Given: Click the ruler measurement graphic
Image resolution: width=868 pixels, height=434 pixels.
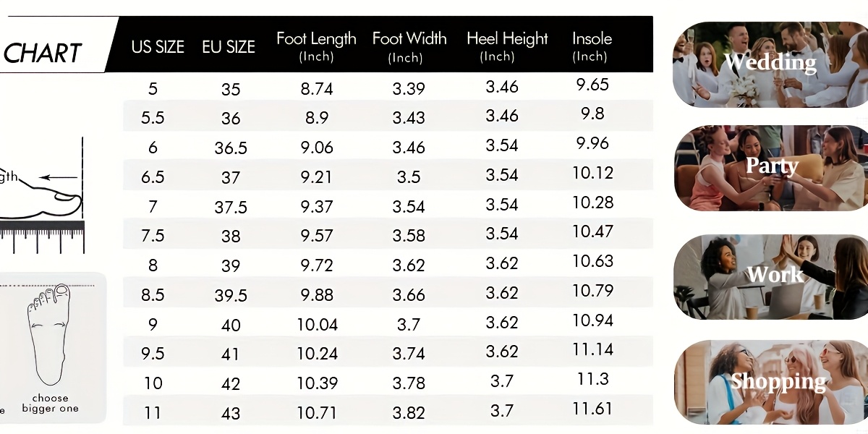Looking at the screenshot, I should [42, 237].
